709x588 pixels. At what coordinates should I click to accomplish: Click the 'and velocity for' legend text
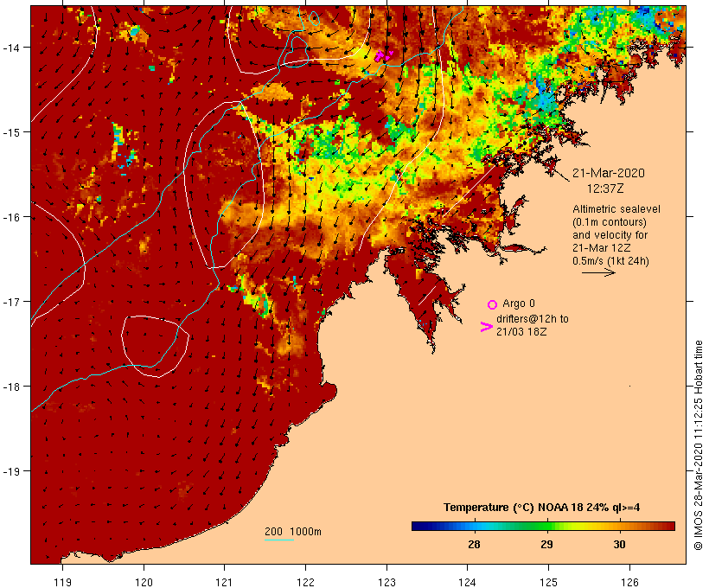[610, 234]
